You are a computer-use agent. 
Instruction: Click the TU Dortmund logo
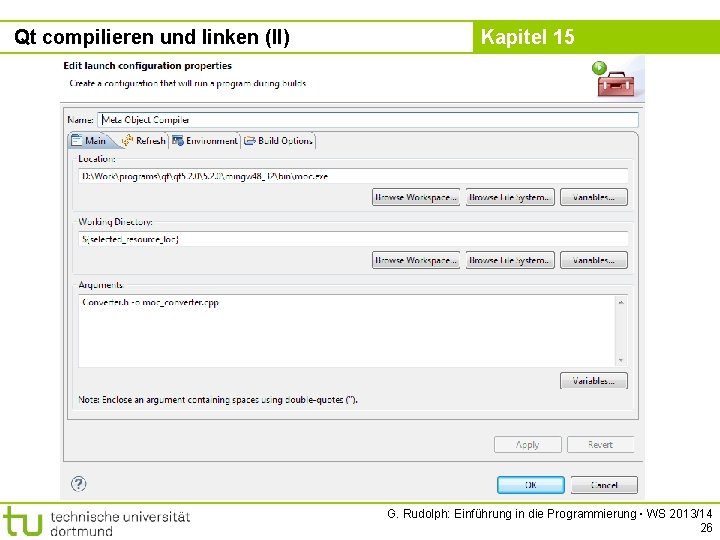tap(96, 523)
